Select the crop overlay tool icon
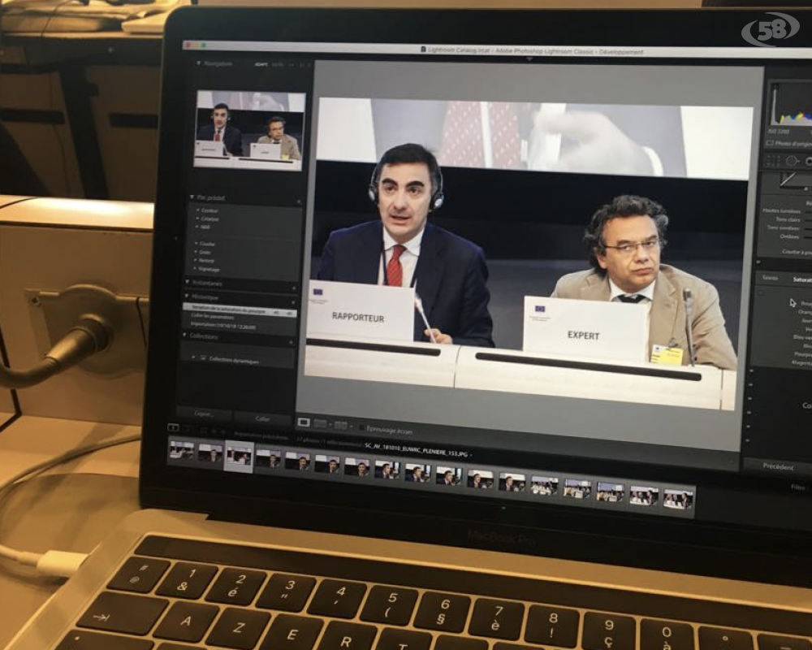The image size is (812, 650). tap(769, 161)
